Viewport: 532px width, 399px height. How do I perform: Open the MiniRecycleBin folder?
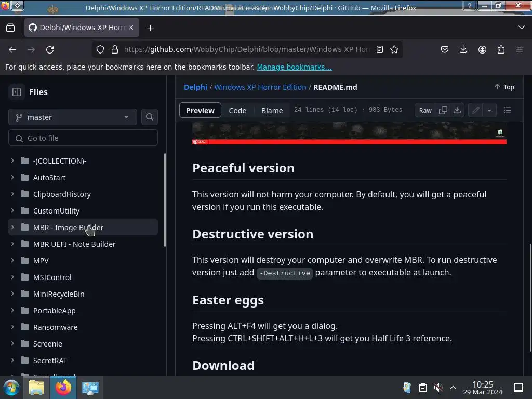59,294
